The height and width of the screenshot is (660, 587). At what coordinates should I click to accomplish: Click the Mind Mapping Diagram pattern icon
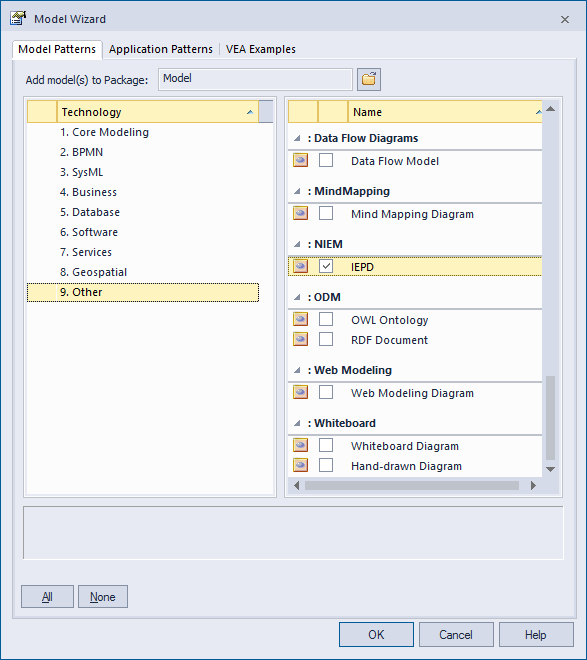300,213
